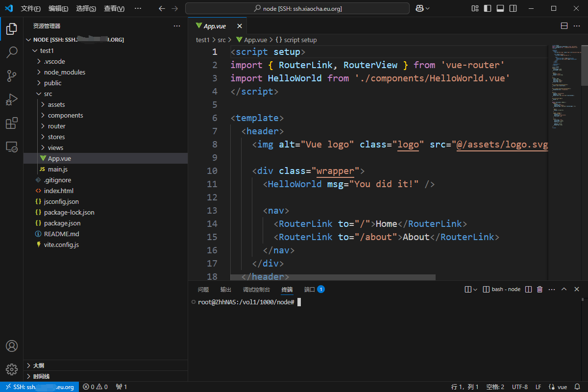The width and height of the screenshot is (588, 392).
Task: Open the Source Control view
Action: tap(12, 75)
